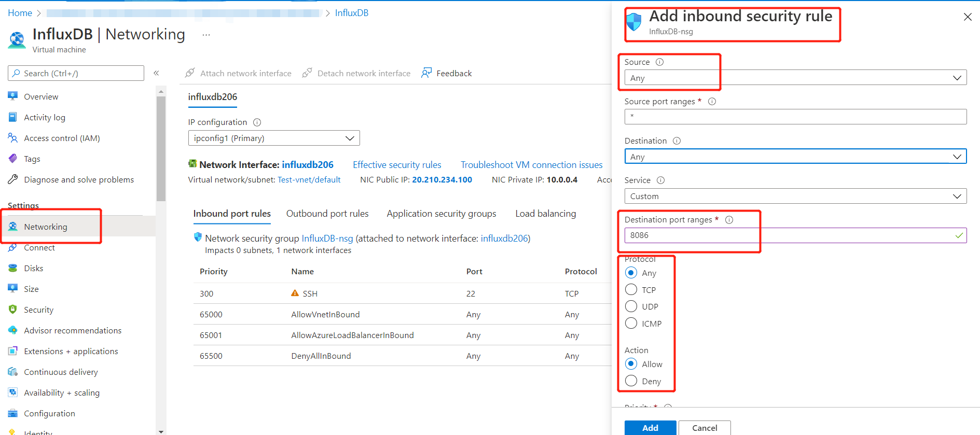Image resolution: width=980 pixels, height=435 pixels.
Task: Show info for IP configuration
Action: (257, 122)
